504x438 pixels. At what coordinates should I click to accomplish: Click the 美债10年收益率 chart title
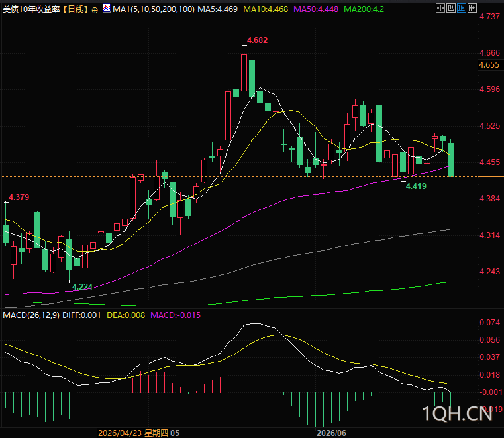coord(31,9)
